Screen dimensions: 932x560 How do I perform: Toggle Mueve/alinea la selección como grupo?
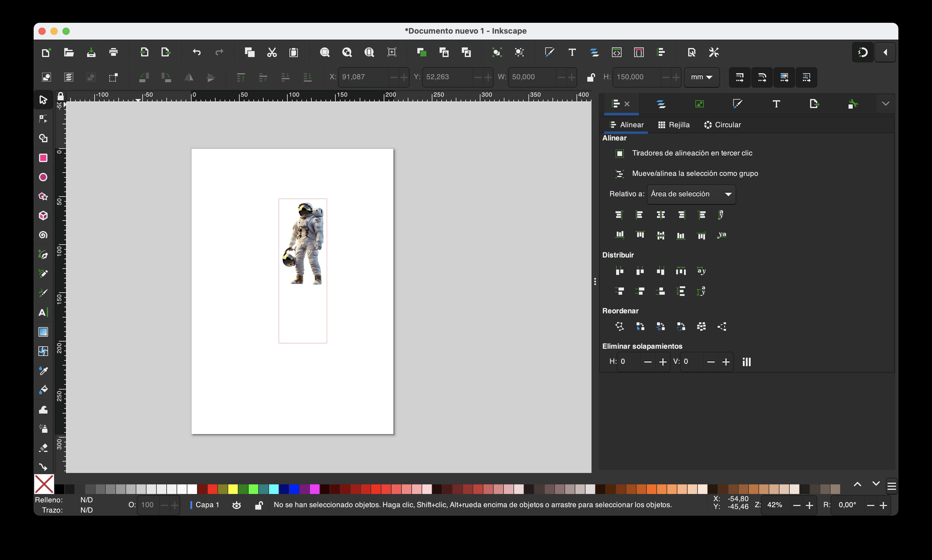(x=619, y=173)
